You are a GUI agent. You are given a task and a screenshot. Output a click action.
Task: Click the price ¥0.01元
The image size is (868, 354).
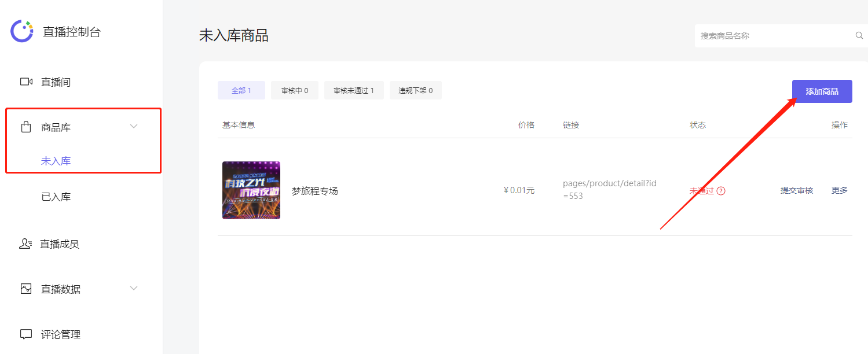(519, 190)
